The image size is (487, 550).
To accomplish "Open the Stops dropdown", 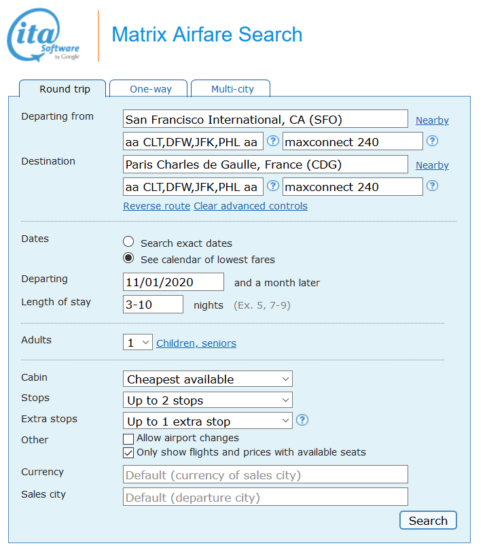I will pos(208,400).
